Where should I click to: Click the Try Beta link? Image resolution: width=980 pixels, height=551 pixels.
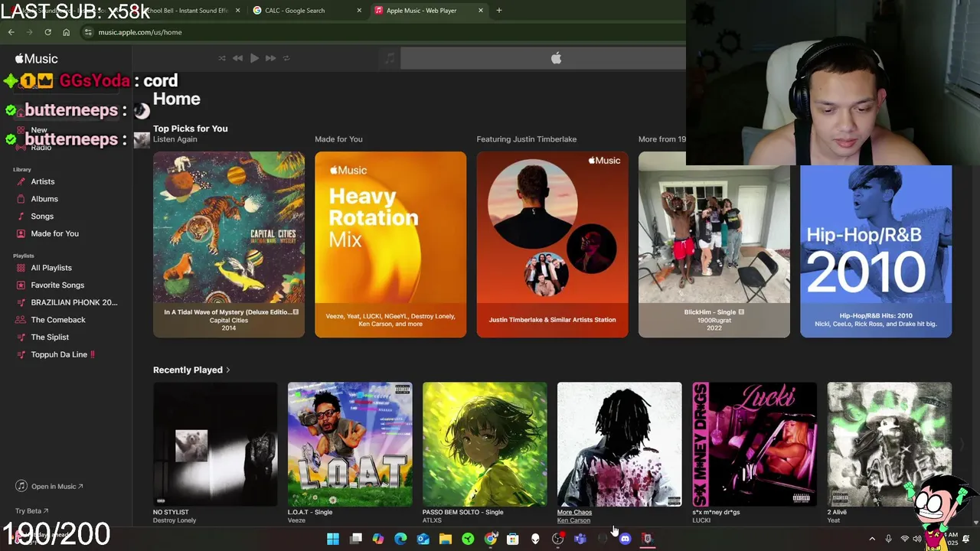(x=31, y=511)
